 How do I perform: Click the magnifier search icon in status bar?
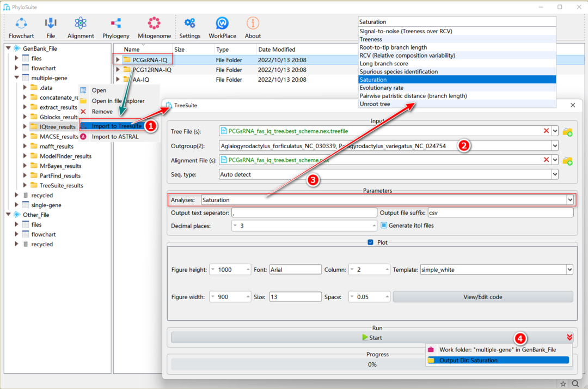(575, 384)
